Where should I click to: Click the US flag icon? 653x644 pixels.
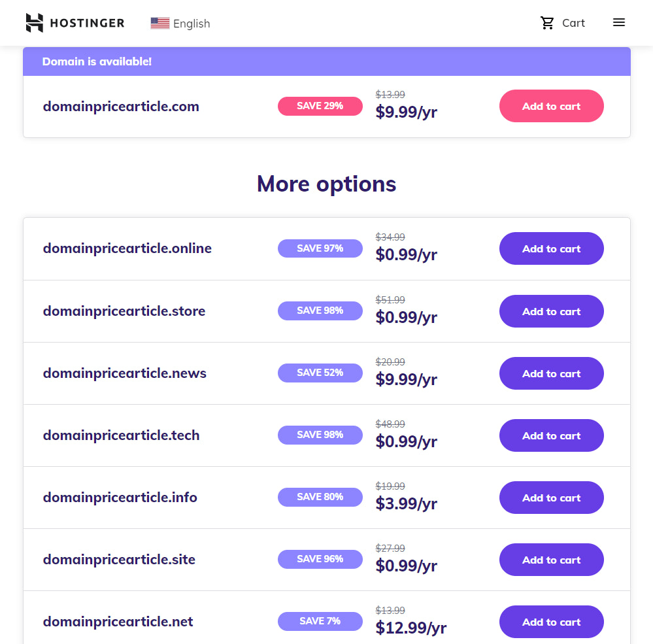point(159,22)
